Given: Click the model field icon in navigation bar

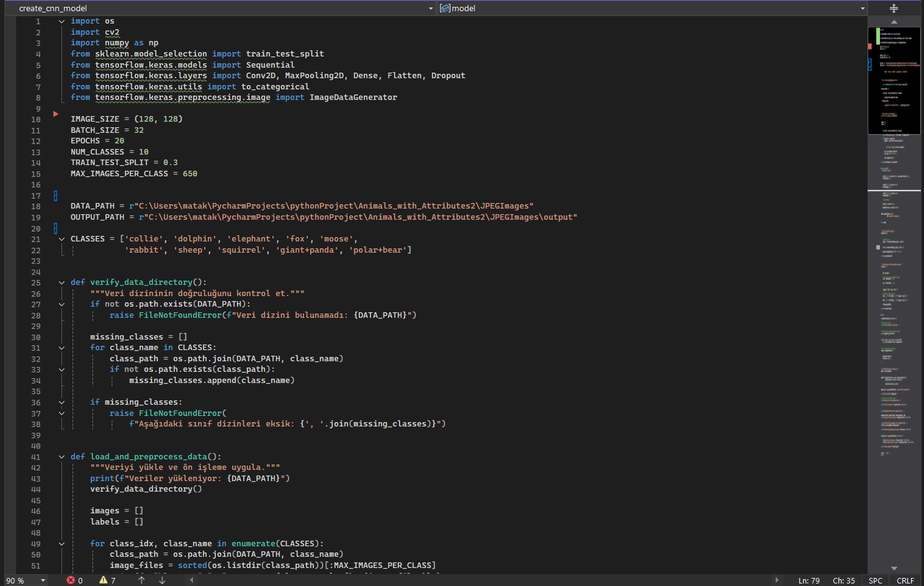Looking at the screenshot, I should click(445, 8).
